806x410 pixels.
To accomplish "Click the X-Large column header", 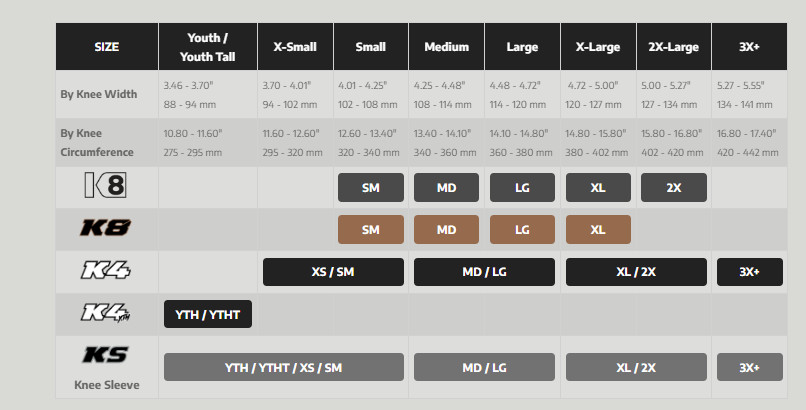I will 598,47.
